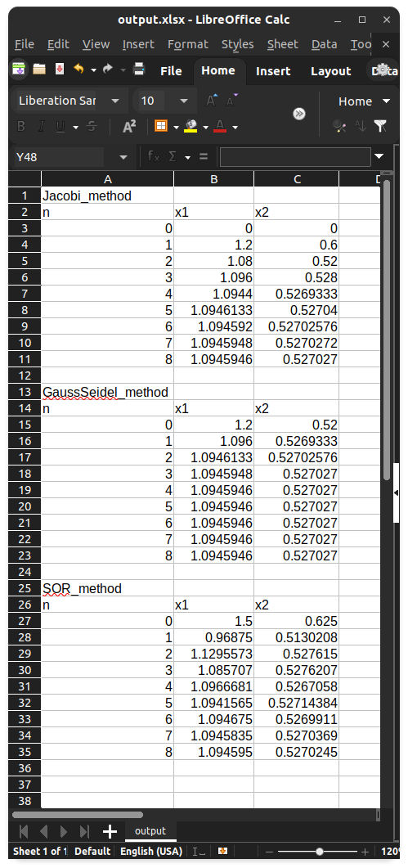This screenshot has height=868, width=408.
Task: Click the Sum sigma icon
Action: (x=173, y=157)
